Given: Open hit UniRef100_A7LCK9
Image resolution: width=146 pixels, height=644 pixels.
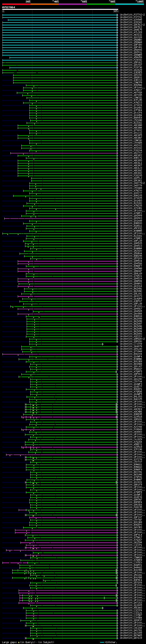Looking at the screenshot, I should point(131,32).
